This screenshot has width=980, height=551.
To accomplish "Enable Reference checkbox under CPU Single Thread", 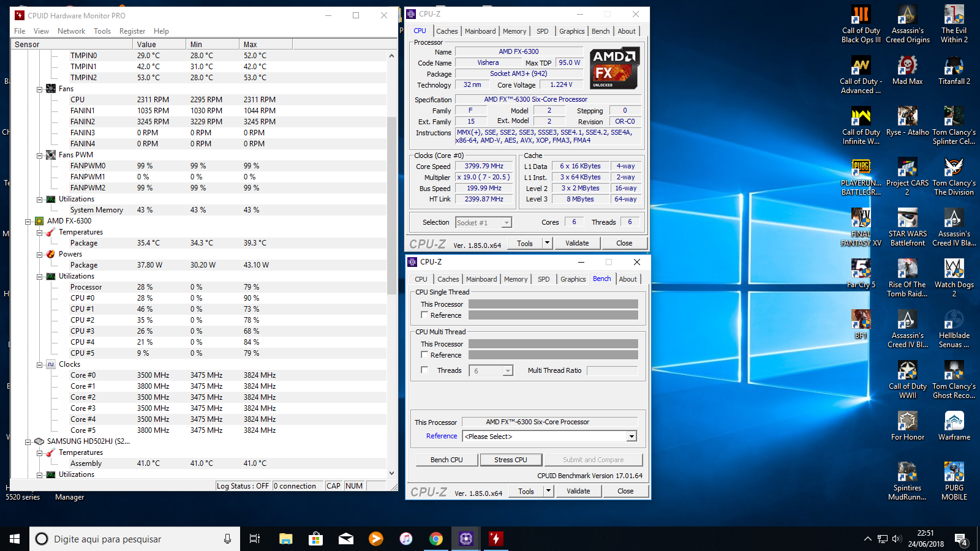I will click(424, 315).
